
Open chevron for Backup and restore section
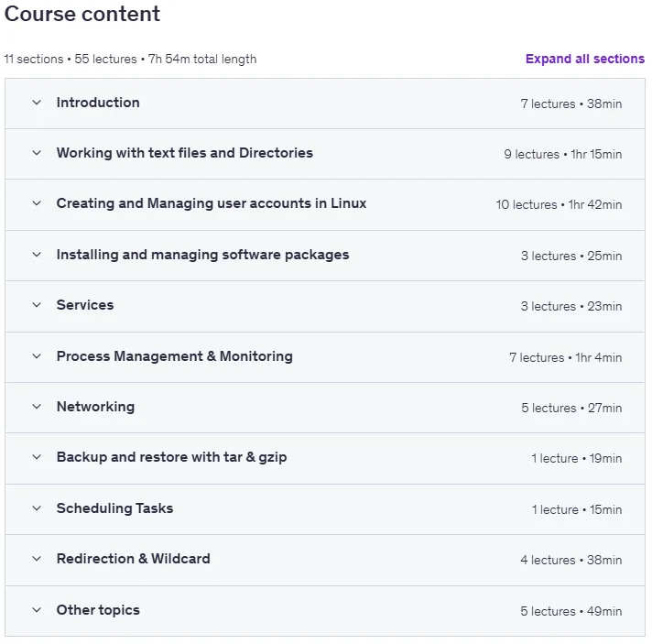[37, 457]
